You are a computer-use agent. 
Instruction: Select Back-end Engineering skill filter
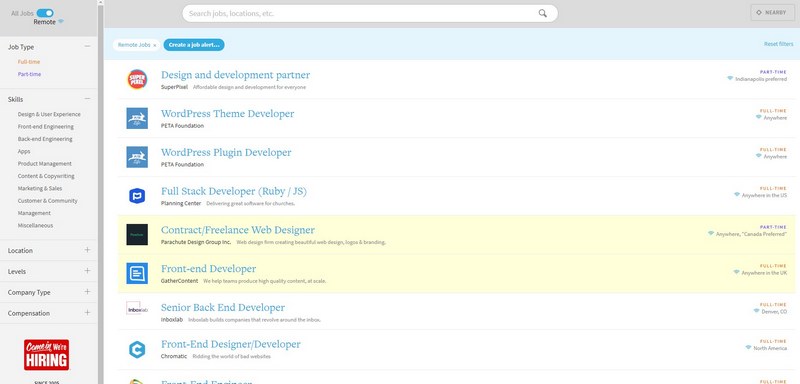[45, 139]
